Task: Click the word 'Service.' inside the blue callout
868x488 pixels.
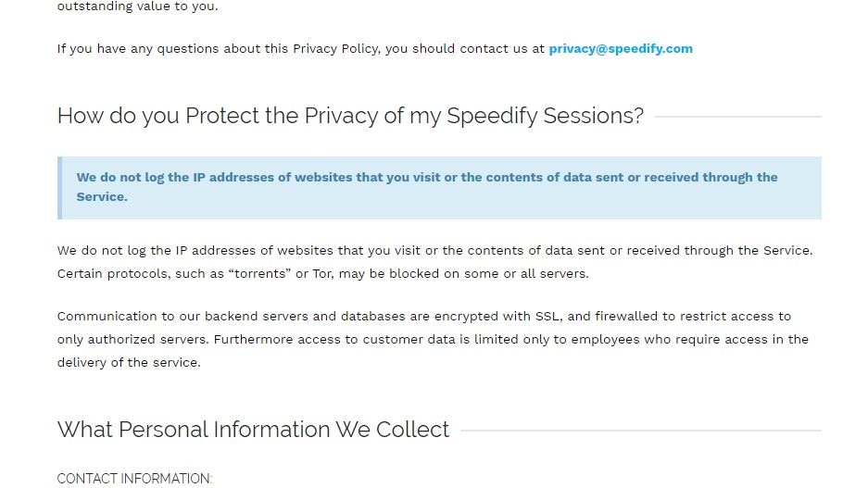Action: click(x=102, y=197)
